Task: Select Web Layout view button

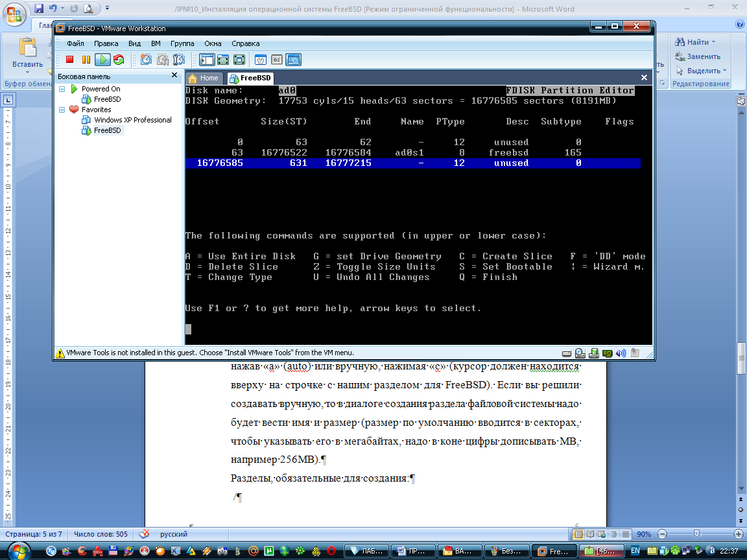Action: click(602, 534)
